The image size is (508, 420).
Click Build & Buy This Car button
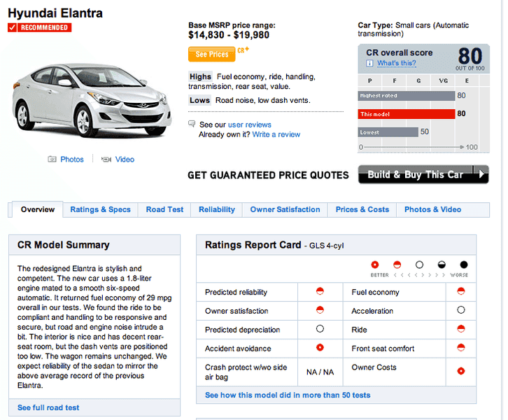[x=423, y=174]
